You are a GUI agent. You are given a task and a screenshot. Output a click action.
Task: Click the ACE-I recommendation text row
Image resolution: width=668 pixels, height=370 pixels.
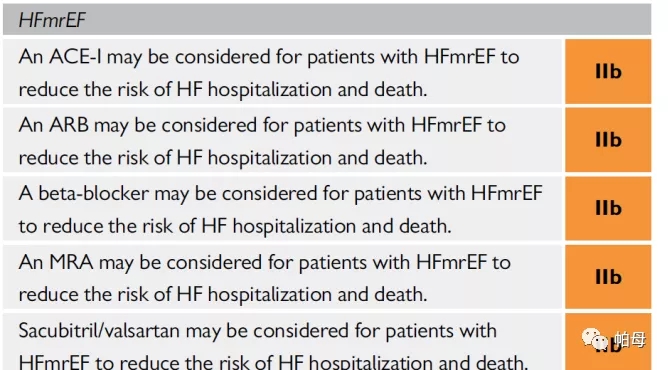282,72
